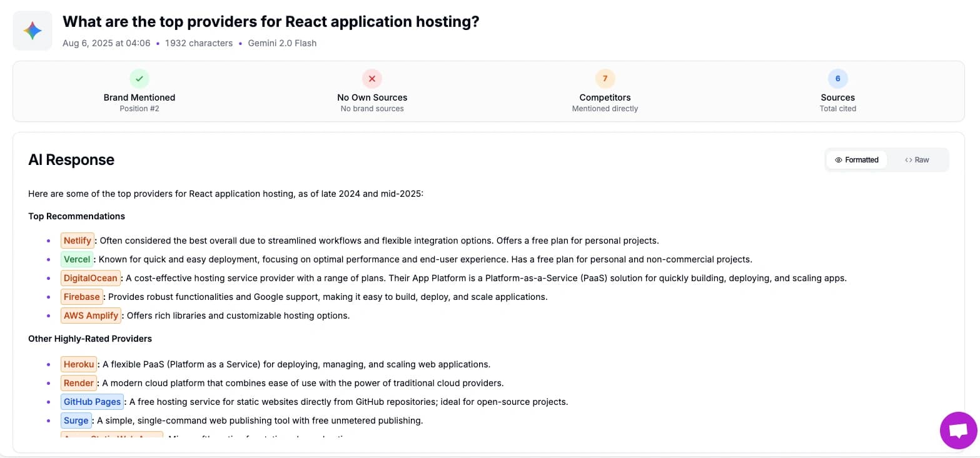
Task: Click the date Aug 6, 2025 at 04:06
Action: (x=106, y=43)
